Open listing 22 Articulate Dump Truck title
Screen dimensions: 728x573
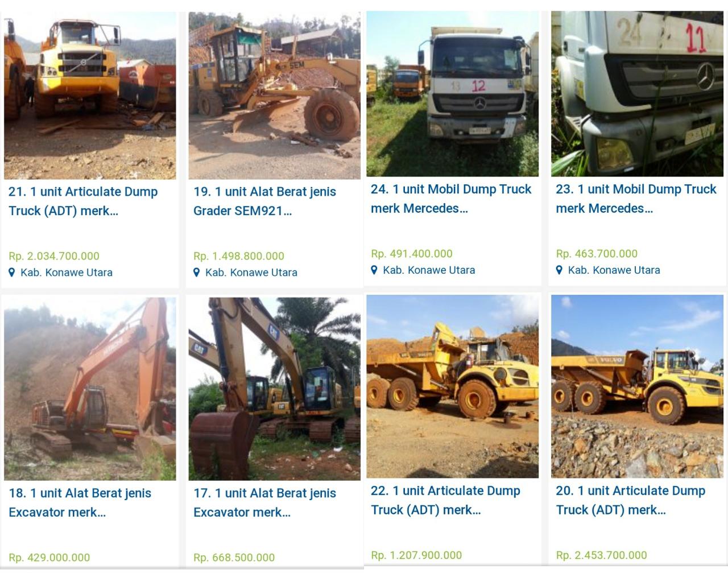click(445, 500)
